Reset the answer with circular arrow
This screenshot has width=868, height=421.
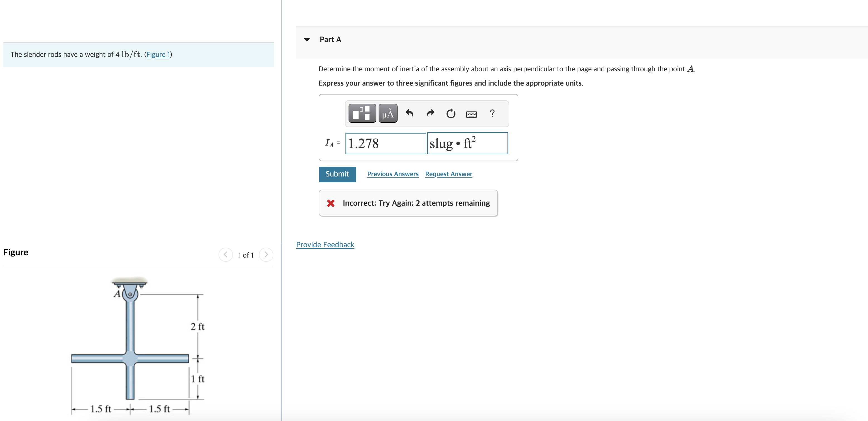(x=450, y=113)
